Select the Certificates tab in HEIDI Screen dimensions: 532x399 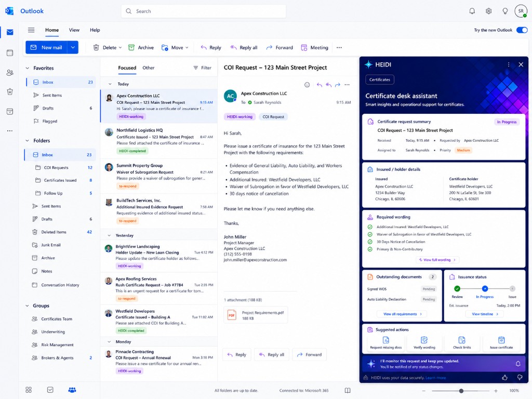click(380, 79)
